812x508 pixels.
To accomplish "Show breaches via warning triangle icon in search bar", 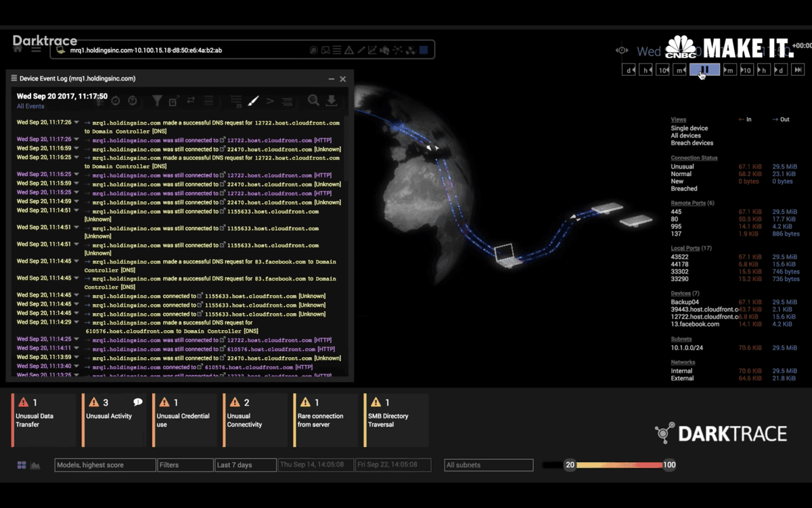I will 348,50.
